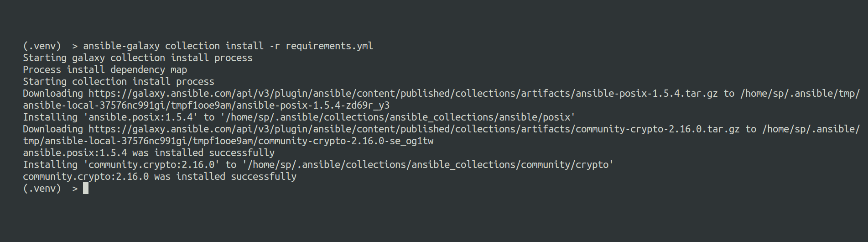
Task: Open the community-crypto-2.16.0.tar.gz download URL
Action: 414,129
